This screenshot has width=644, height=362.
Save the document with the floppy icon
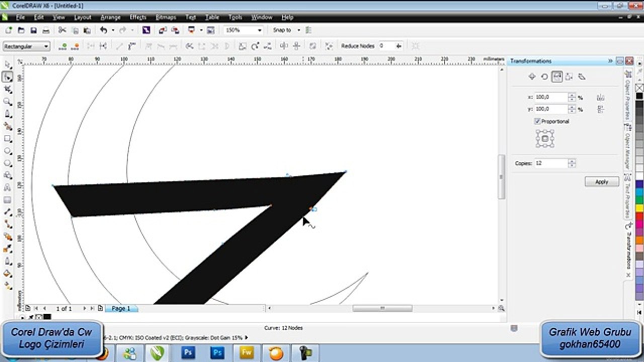(34, 30)
